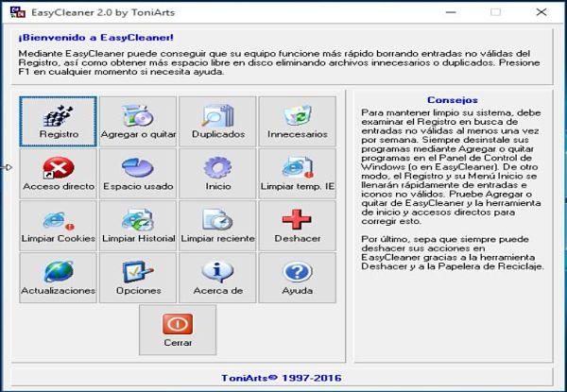Show the Acerca de information
Viewport: 567px width, 392px height.
(217, 278)
